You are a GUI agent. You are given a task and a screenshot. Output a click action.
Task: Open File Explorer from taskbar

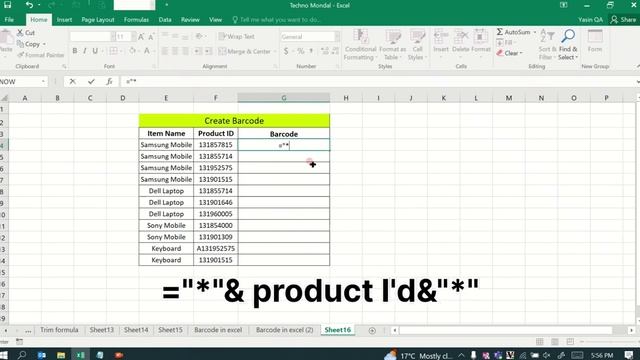(x=61, y=356)
